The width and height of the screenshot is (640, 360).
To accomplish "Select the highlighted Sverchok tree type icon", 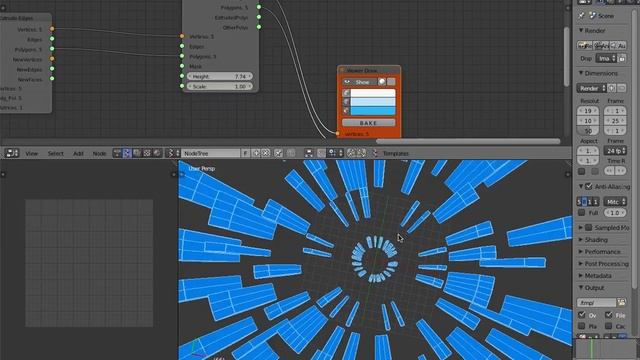I will tap(127, 153).
